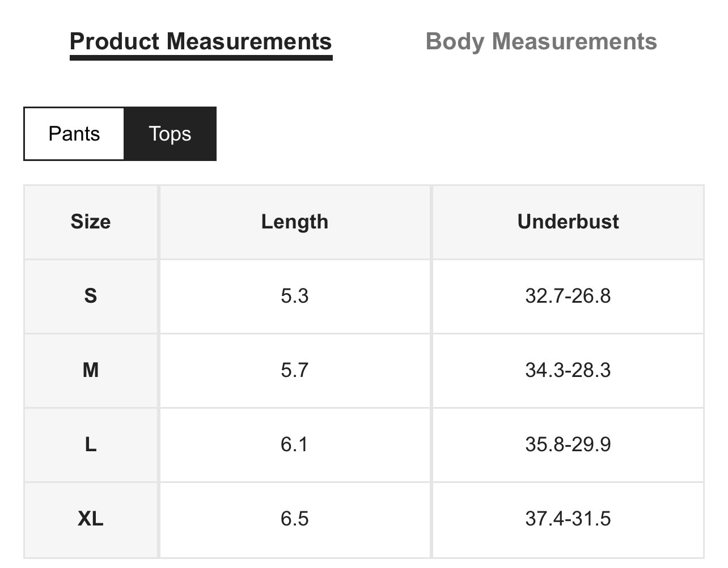This screenshot has height=568, width=728.
Task: Click underbust value 32.7-26.8
Action: click(568, 296)
